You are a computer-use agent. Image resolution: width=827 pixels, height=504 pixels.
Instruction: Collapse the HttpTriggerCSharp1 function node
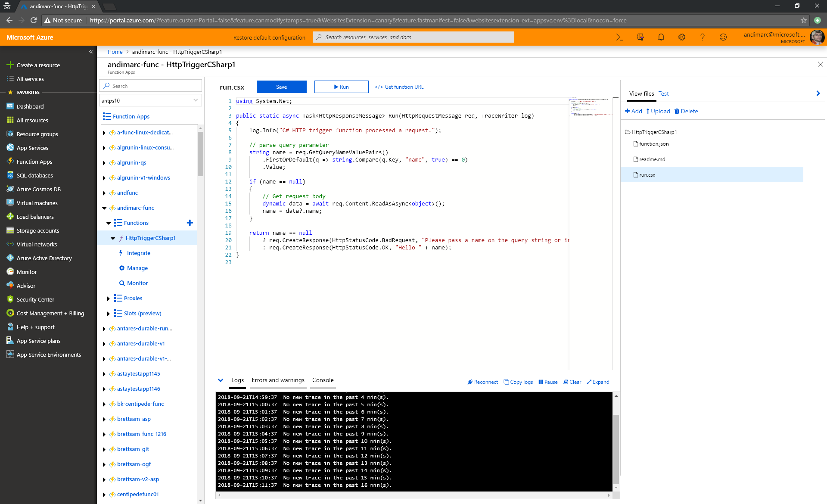113,238
